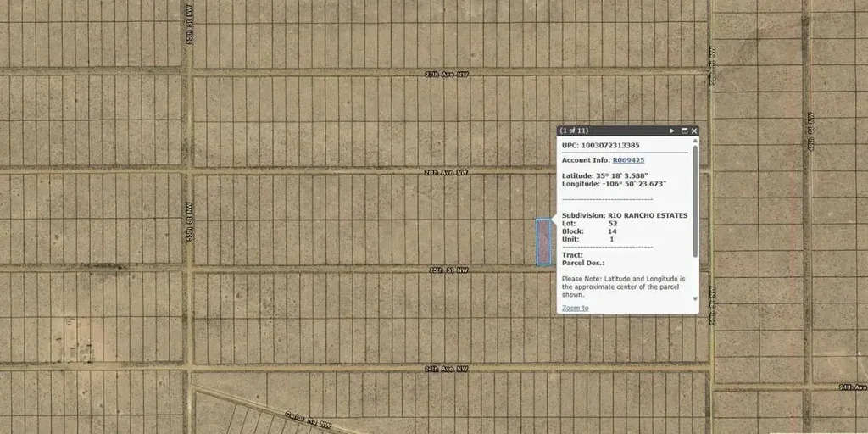Viewport: 868px width, 434px height.
Task: Close the parcel info popup
Action: pyautogui.click(x=694, y=131)
